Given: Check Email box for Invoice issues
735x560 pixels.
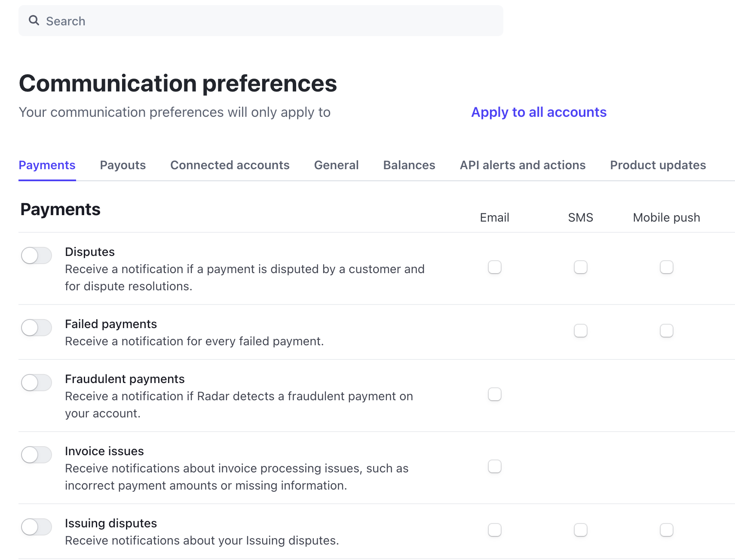Looking at the screenshot, I should tap(495, 466).
